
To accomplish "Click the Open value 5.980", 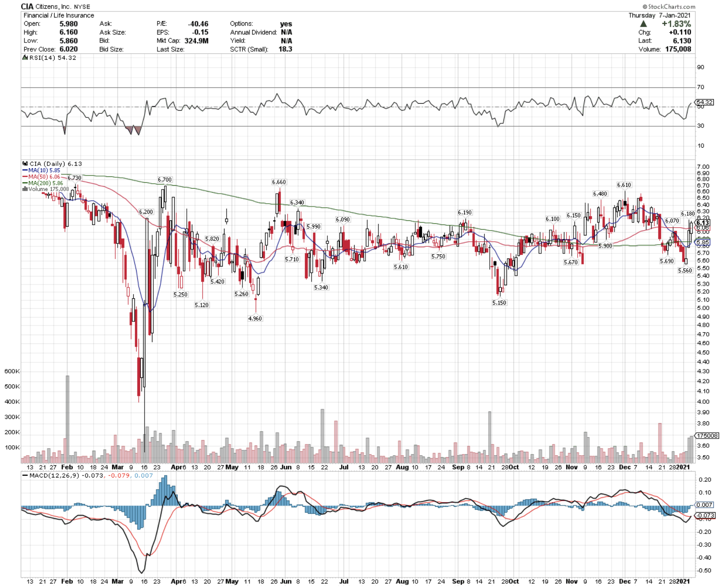I will 68,24.
